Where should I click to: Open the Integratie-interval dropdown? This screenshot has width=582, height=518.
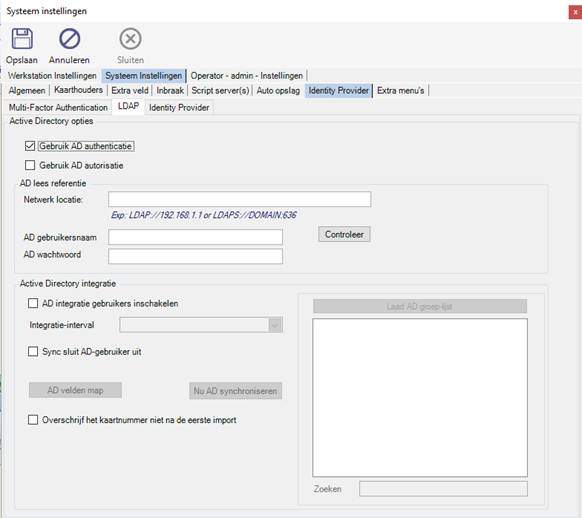[x=201, y=325]
